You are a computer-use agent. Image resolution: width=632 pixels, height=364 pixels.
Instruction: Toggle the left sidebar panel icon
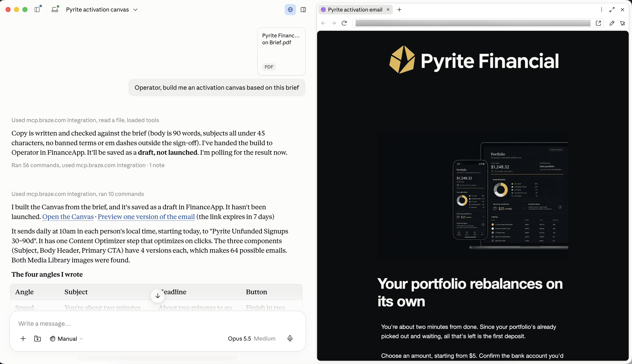point(37,10)
